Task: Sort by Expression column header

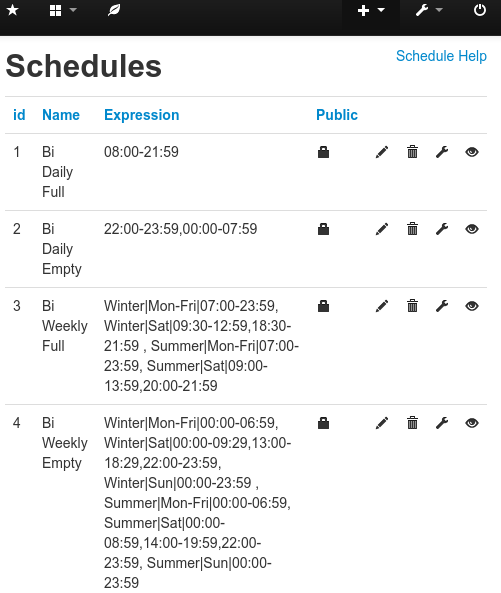Action: (142, 115)
